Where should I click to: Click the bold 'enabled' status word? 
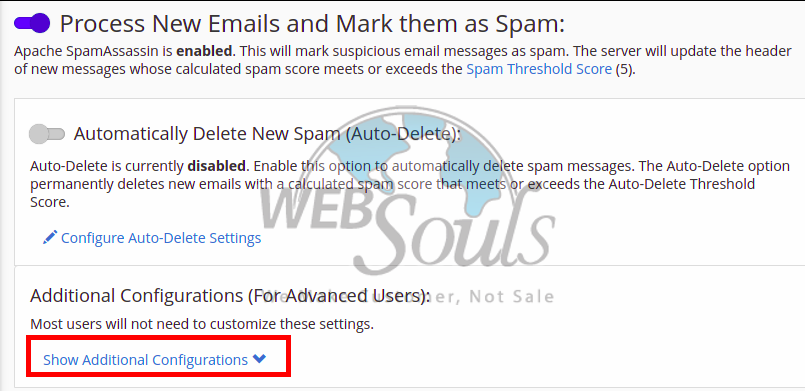[205, 52]
